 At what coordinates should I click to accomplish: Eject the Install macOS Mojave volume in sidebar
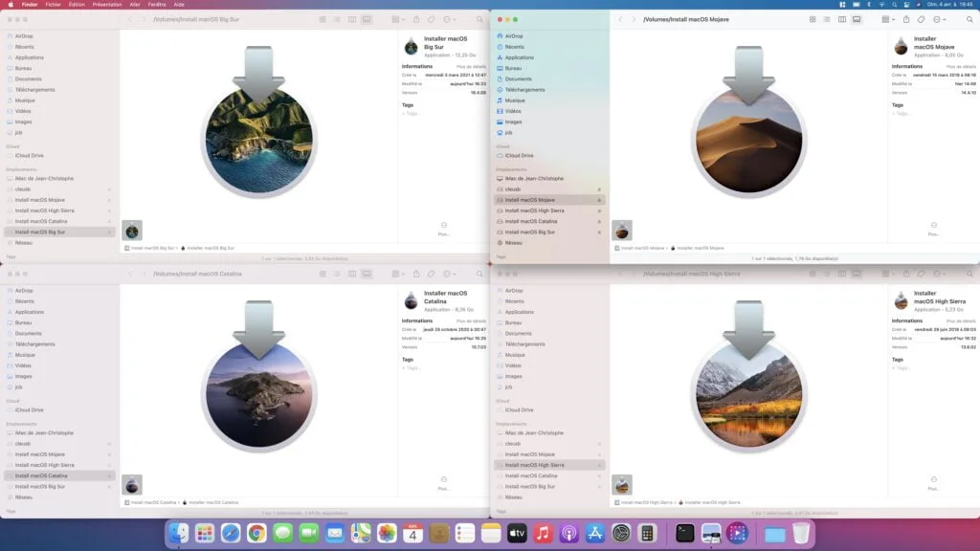(599, 200)
